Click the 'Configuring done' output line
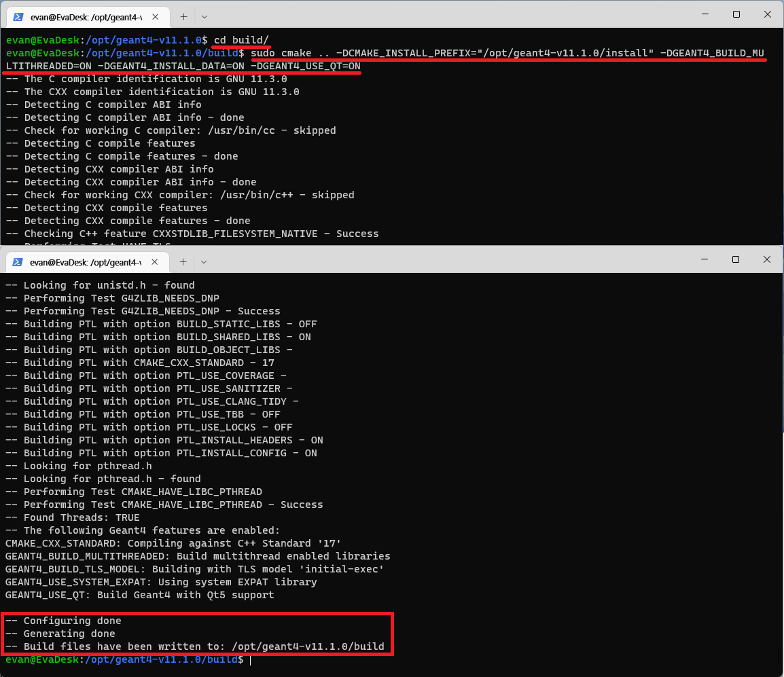 pos(72,621)
